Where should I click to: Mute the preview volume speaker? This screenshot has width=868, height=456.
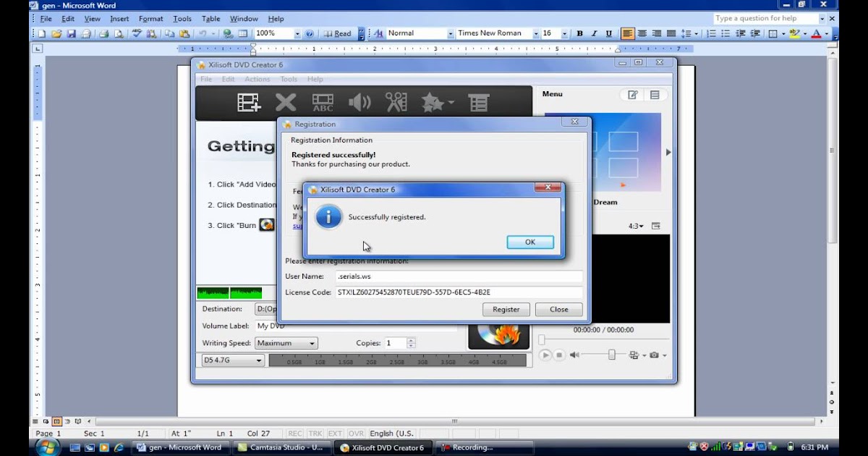point(574,355)
